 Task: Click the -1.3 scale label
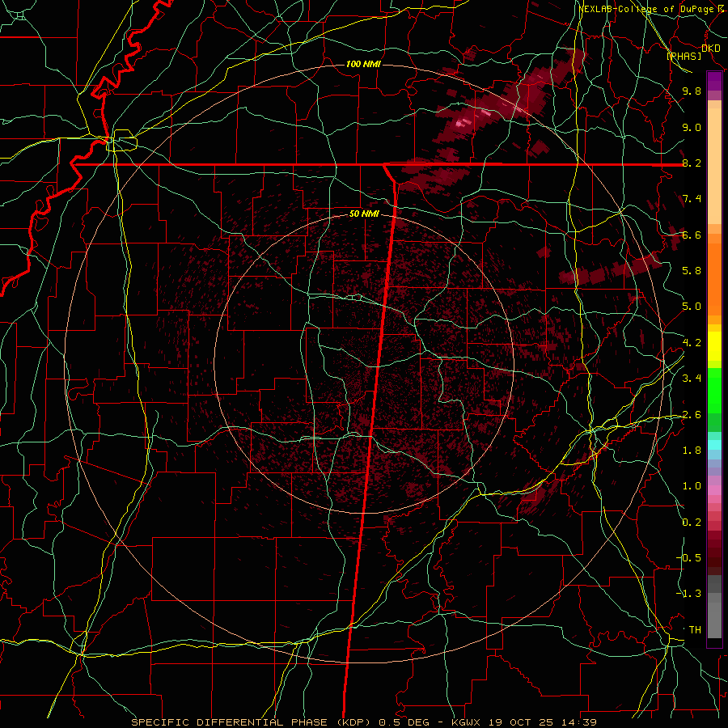(689, 594)
